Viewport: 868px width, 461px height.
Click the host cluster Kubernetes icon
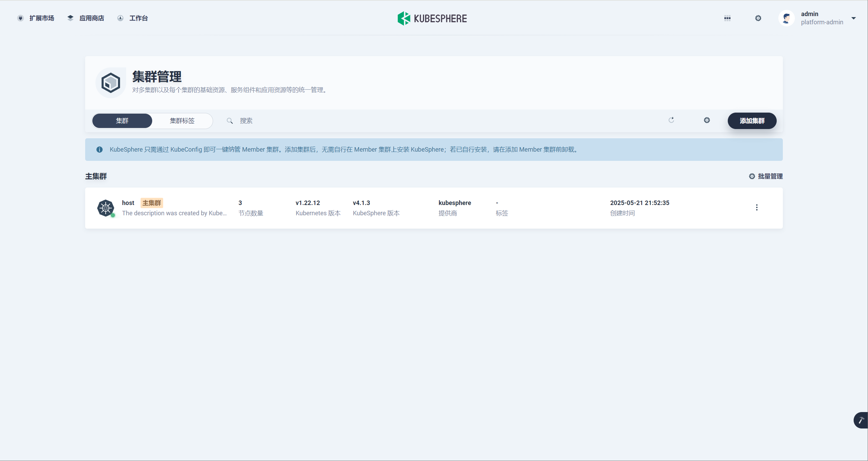(x=106, y=208)
